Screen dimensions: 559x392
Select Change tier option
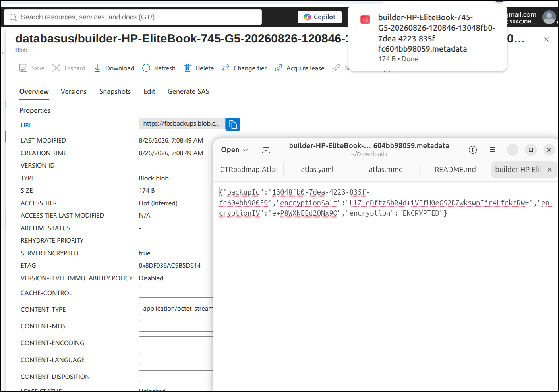[x=244, y=68]
